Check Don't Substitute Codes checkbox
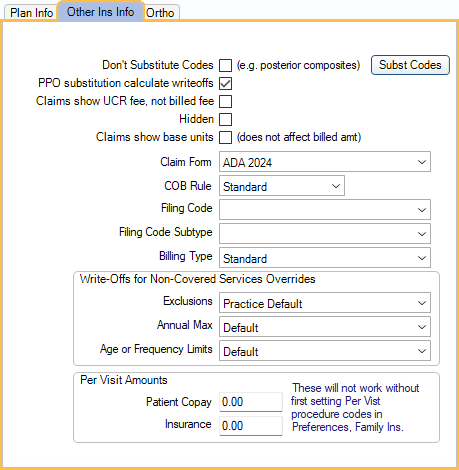The image size is (459, 470). click(x=225, y=65)
